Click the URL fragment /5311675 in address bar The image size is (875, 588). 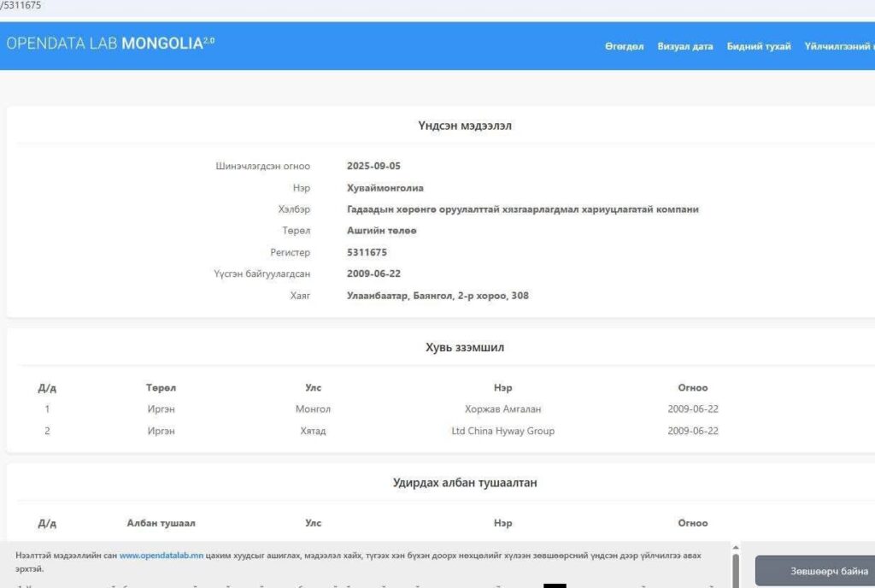tap(21, 5)
